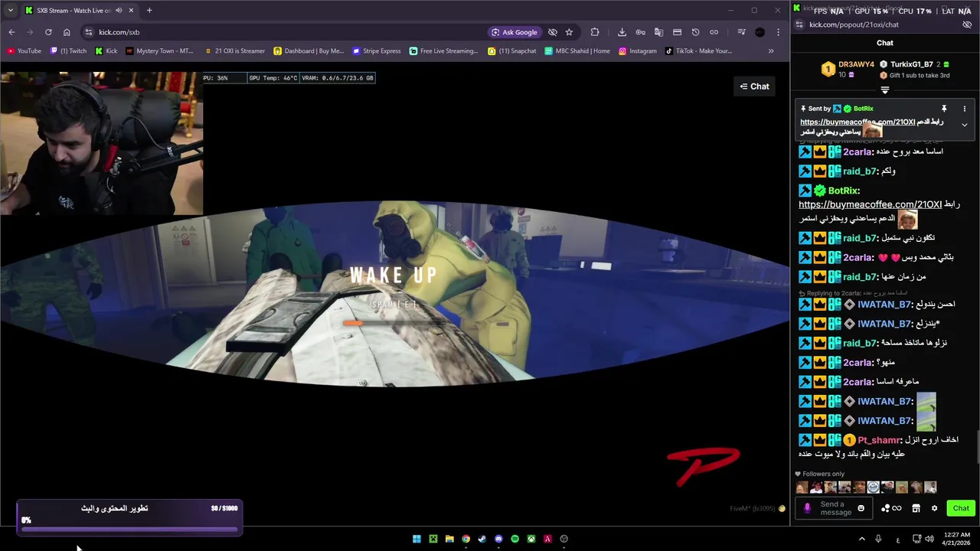Image resolution: width=980 pixels, height=551 pixels.
Task: Go to browser home page
Action: pyautogui.click(x=67, y=32)
